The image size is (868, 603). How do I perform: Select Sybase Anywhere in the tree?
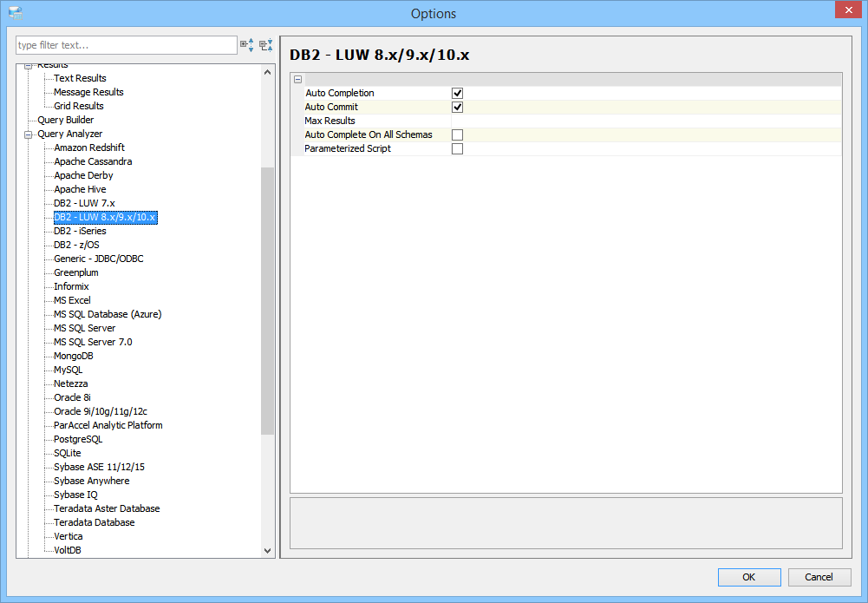pyautogui.click(x=91, y=481)
